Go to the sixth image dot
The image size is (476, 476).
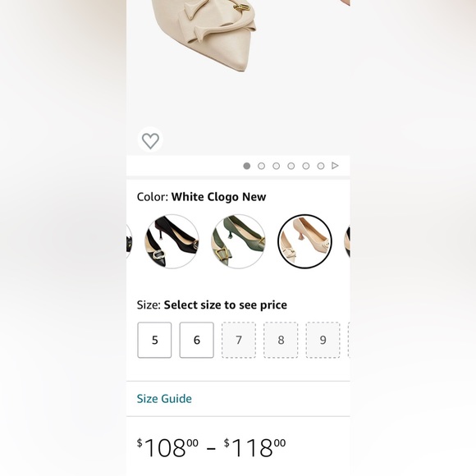[x=321, y=166]
